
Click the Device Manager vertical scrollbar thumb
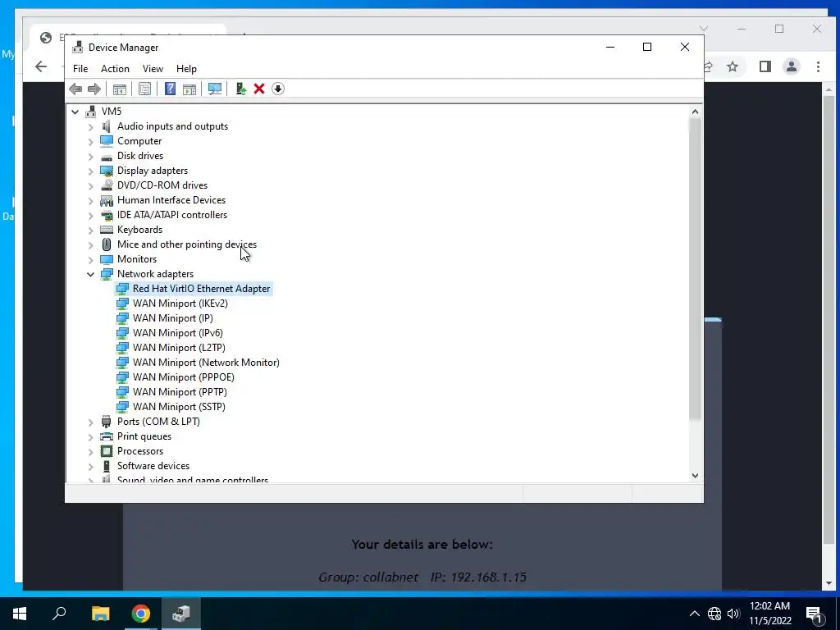click(x=695, y=269)
